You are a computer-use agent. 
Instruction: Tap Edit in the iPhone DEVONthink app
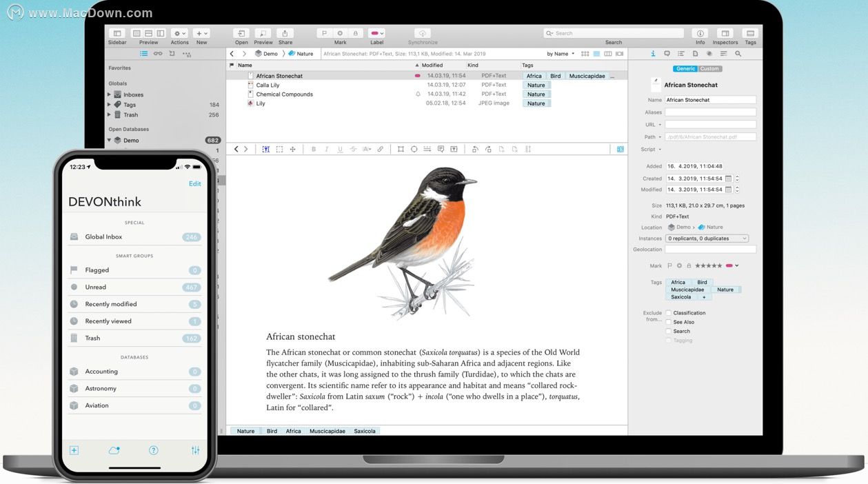pyautogui.click(x=195, y=183)
